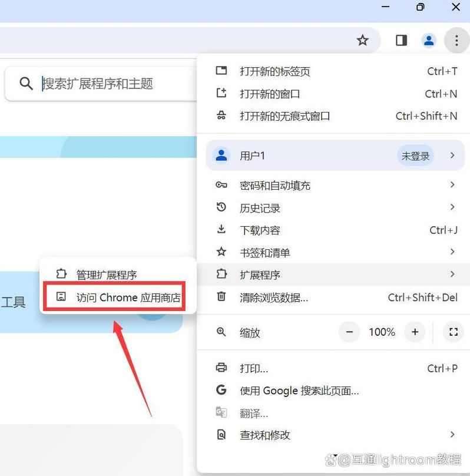Click the bookmarks star icon in menu
470x476 pixels.
tap(221, 252)
